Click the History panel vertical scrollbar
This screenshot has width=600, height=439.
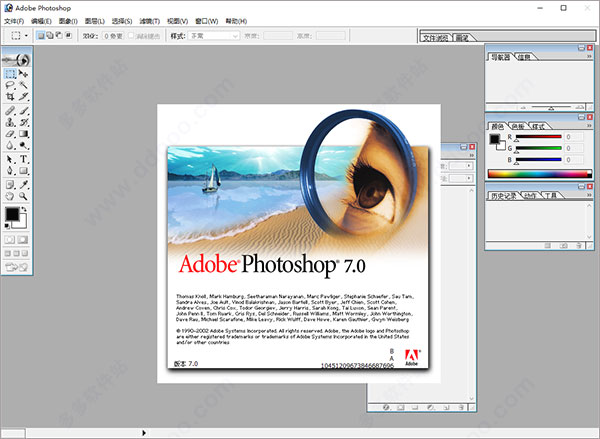coord(590,221)
